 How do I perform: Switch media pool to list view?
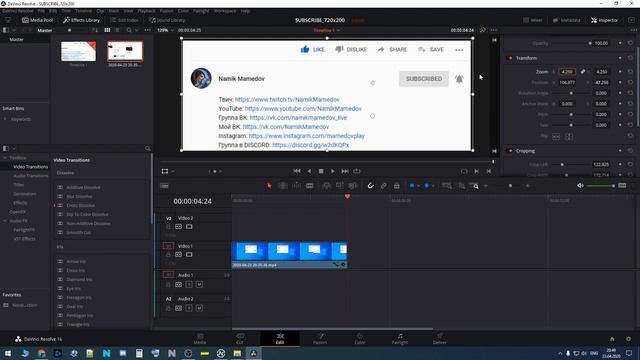(x=117, y=30)
